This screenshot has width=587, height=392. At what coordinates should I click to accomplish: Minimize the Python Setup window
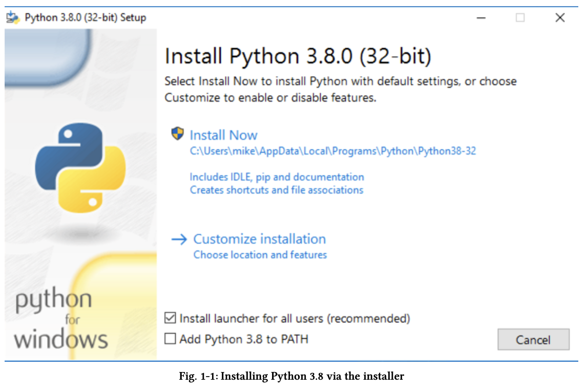(x=481, y=17)
